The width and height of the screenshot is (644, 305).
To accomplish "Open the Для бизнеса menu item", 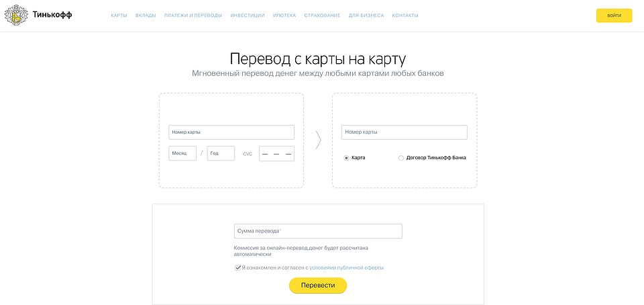I will [x=366, y=15].
